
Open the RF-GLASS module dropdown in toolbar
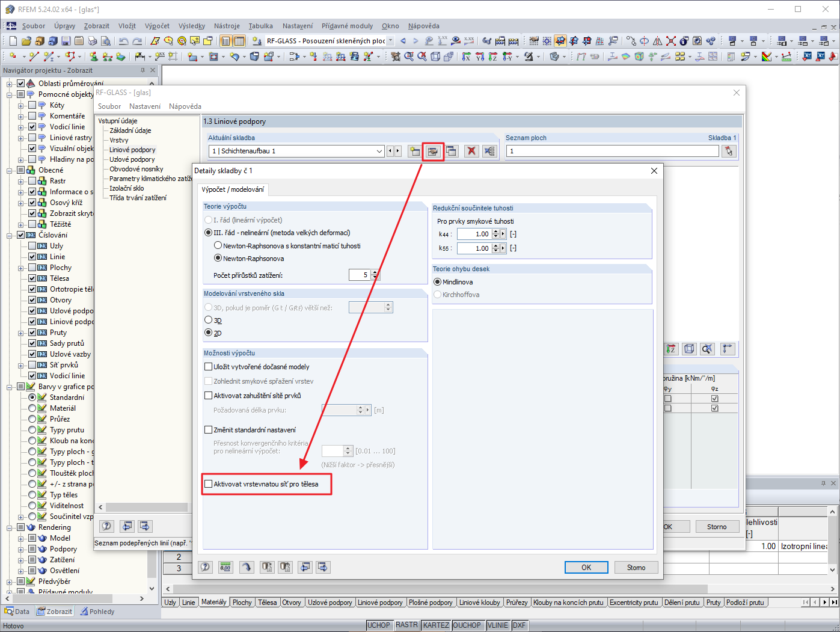click(390, 41)
